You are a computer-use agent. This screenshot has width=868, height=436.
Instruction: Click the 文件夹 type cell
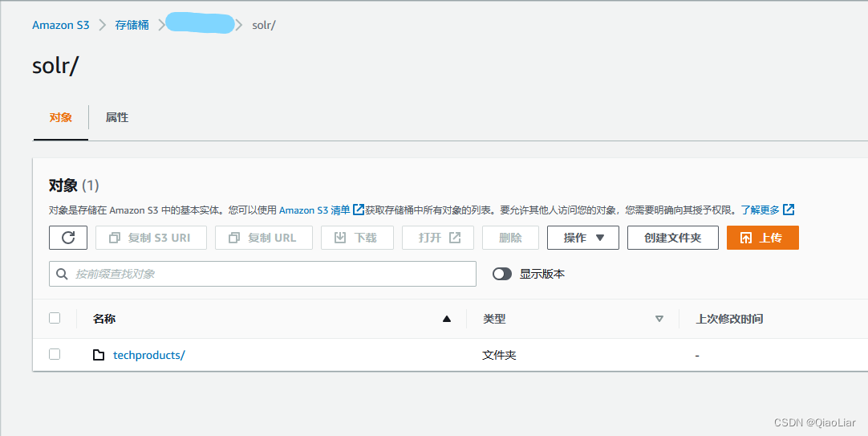499,355
